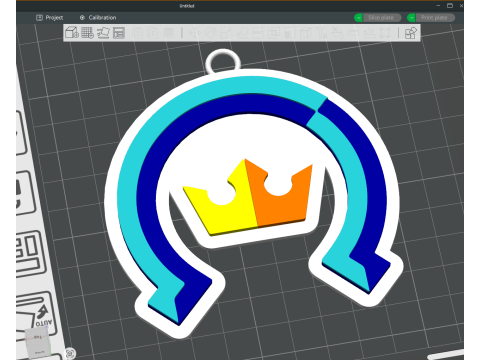Click the Add model cube icon
Screen dimensions: 480x360
pyautogui.click(x=72, y=33)
